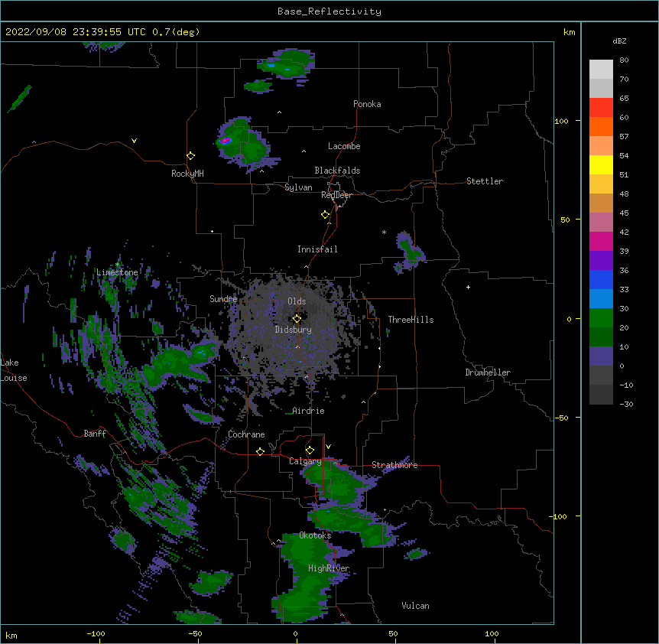The width and height of the screenshot is (659, 644).
Task: Click the white plus marker north of Drumheller
Action: coord(468,287)
